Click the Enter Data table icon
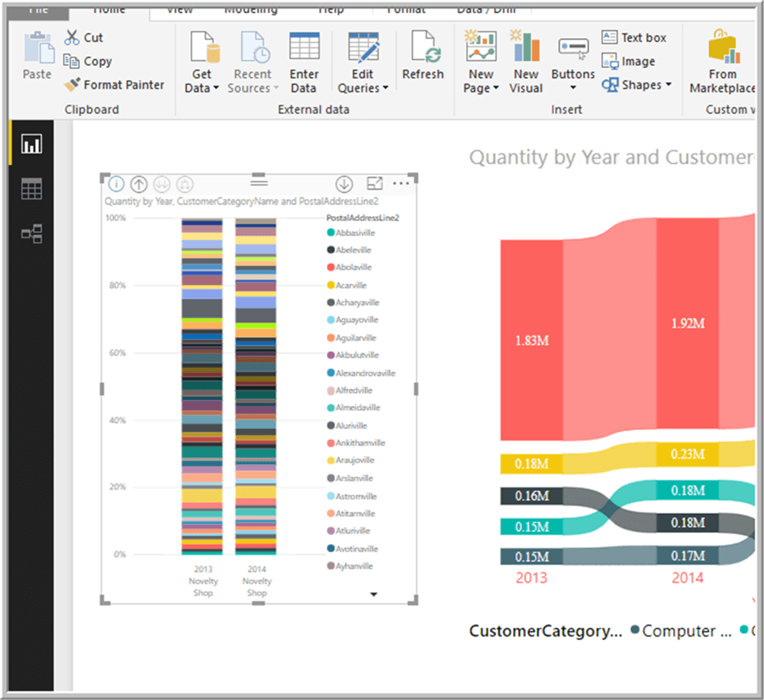 (x=305, y=45)
